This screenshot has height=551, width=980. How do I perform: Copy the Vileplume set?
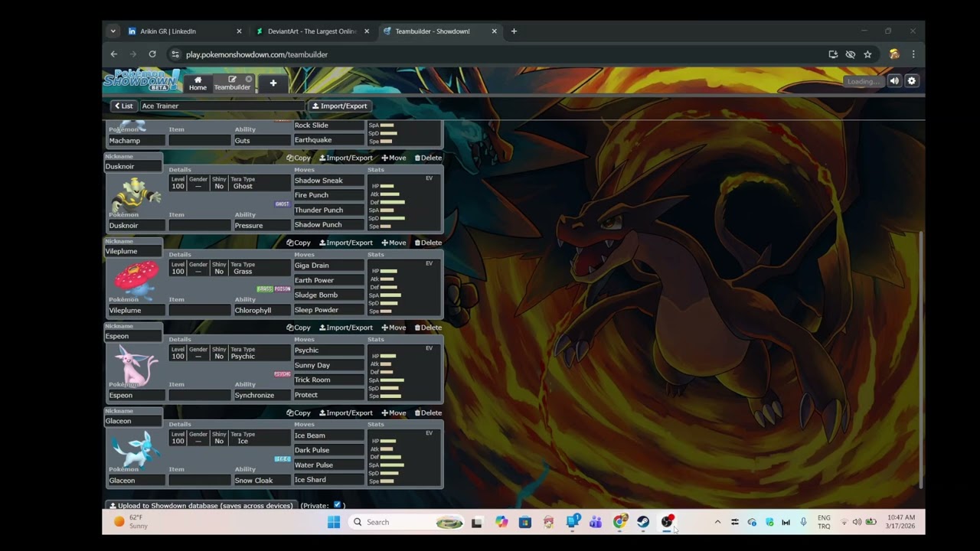click(x=299, y=243)
